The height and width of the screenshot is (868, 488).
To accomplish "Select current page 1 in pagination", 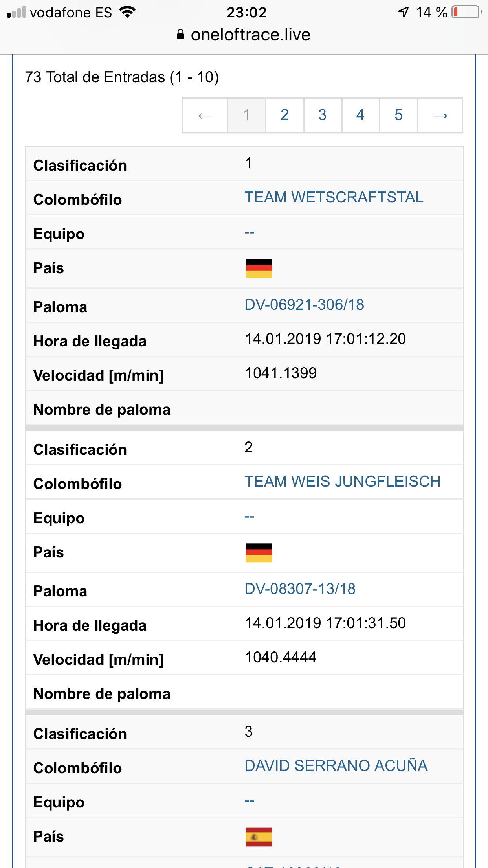I will tap(246, 115).
